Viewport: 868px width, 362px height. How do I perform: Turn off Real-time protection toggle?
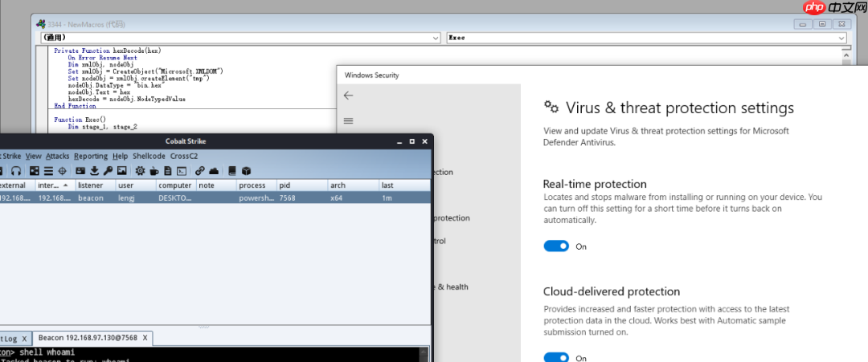tap(556, 246)
